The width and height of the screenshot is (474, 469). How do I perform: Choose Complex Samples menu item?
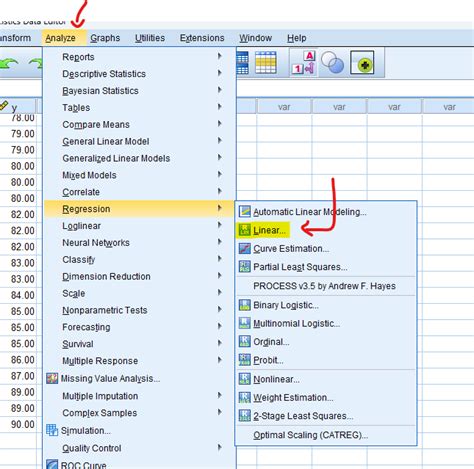tap(139, 413)
